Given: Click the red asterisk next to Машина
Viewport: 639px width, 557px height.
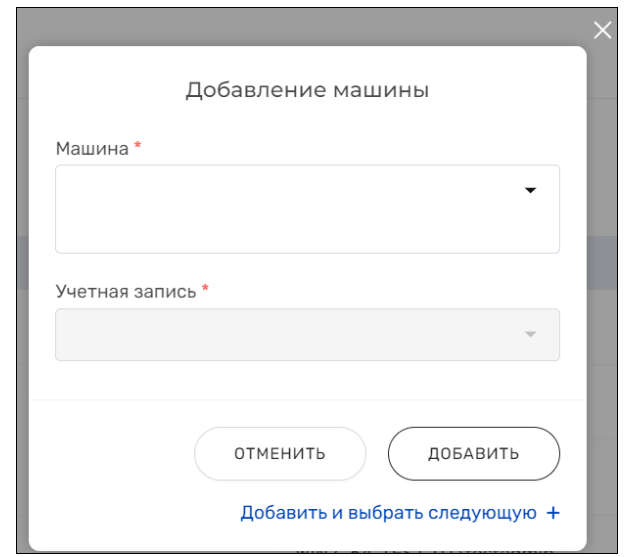Looking at the screenshot, I should tap(138, 147).
